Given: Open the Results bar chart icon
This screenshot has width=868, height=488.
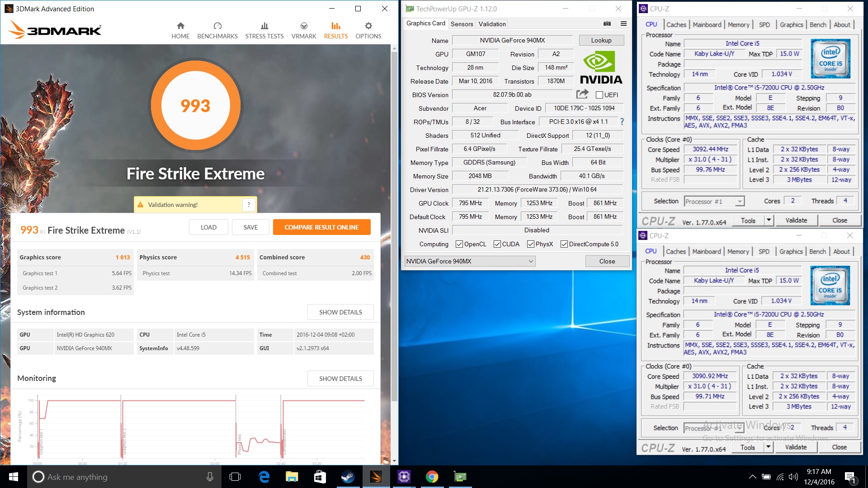Looking at the screenshot, I should pyautogui.click(x=335, y=26).
